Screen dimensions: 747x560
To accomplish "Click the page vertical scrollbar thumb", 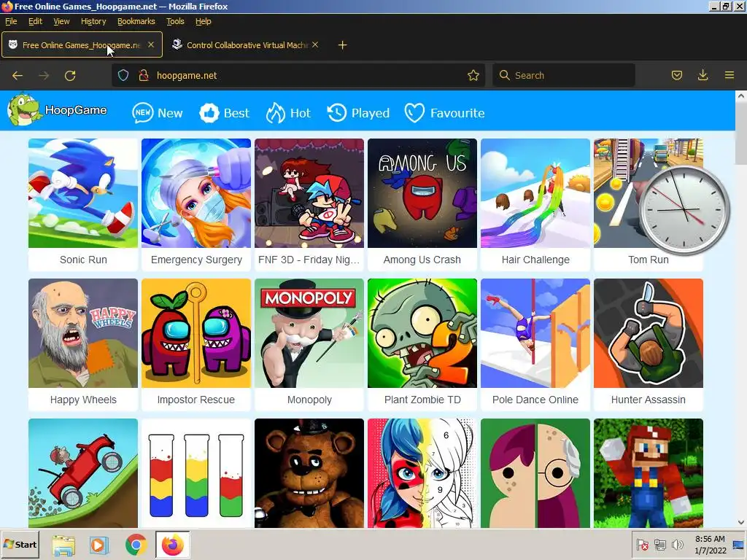I will pyautogui.click(x=741, y=133).
